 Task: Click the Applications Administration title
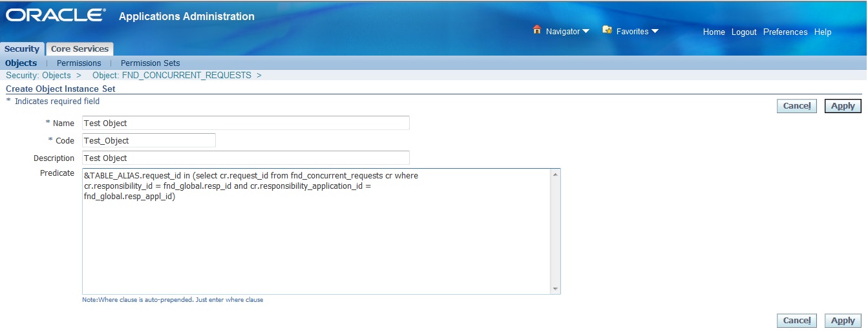[x=187, y=16]
